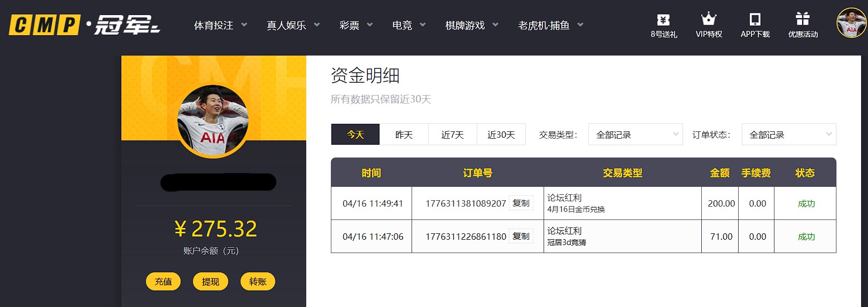Copy order number 1776311381089207
This screenshot has width=868, height=307.
[521, 203]
